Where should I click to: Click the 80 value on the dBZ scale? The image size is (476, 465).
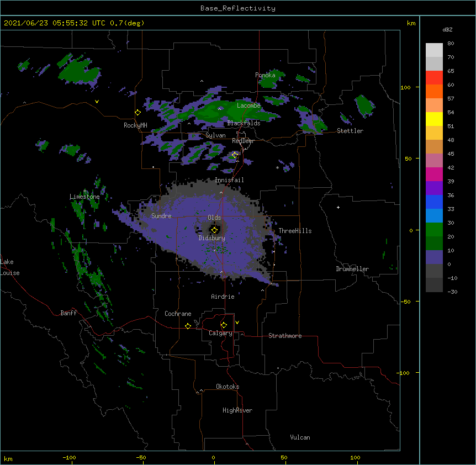pos(451,44)
